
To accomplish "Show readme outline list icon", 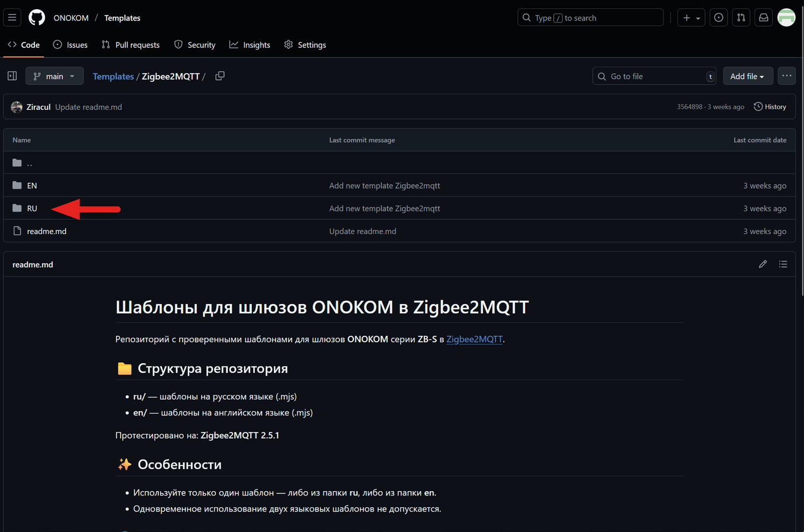I will coord(783,264).
